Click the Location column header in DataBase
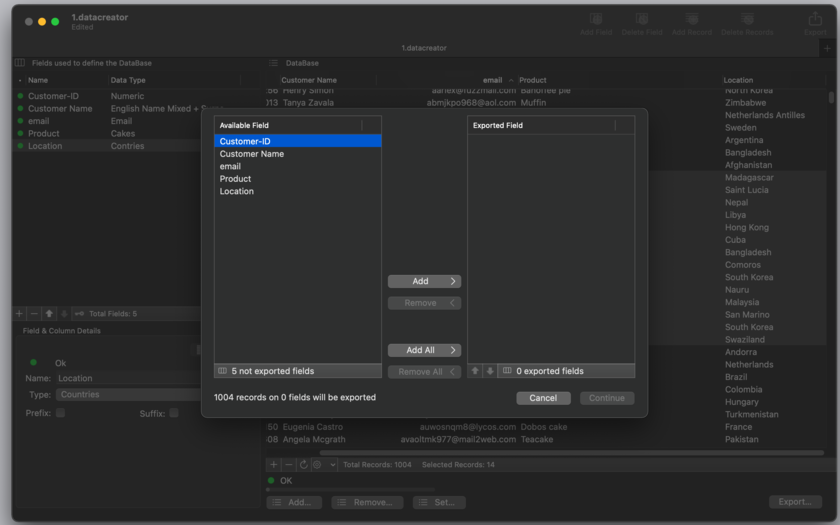 click(773, 80)
